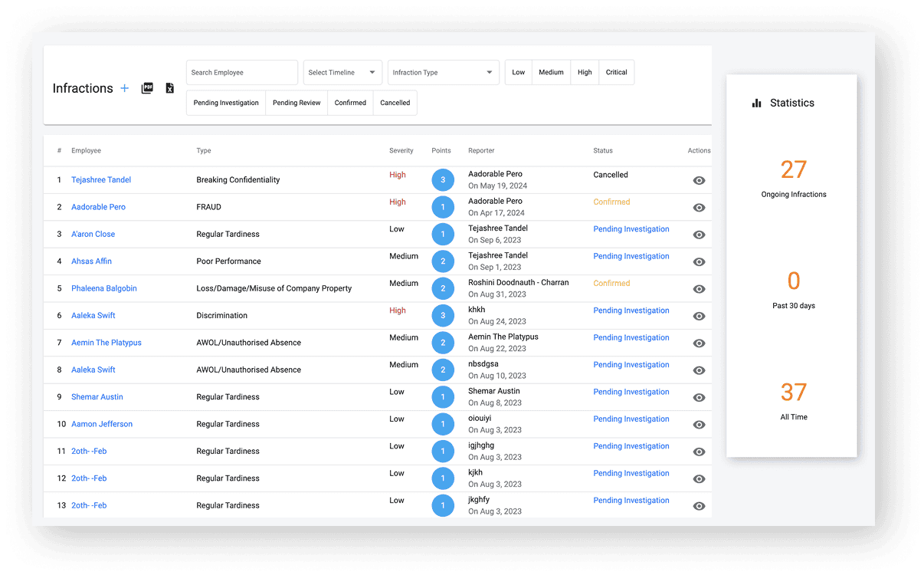View Tejashree Tandel's Breaking Confidentiality infraction
Screen dimensions: 924x575
point(699,181)
